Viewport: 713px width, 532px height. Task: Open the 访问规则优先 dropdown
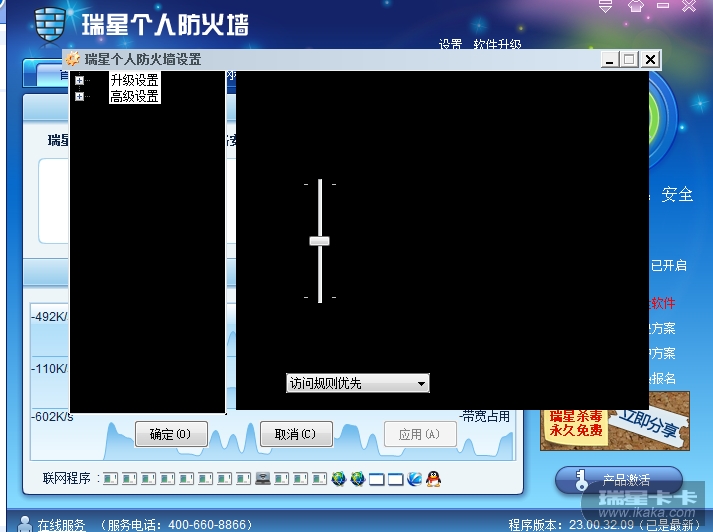[357, 383]
